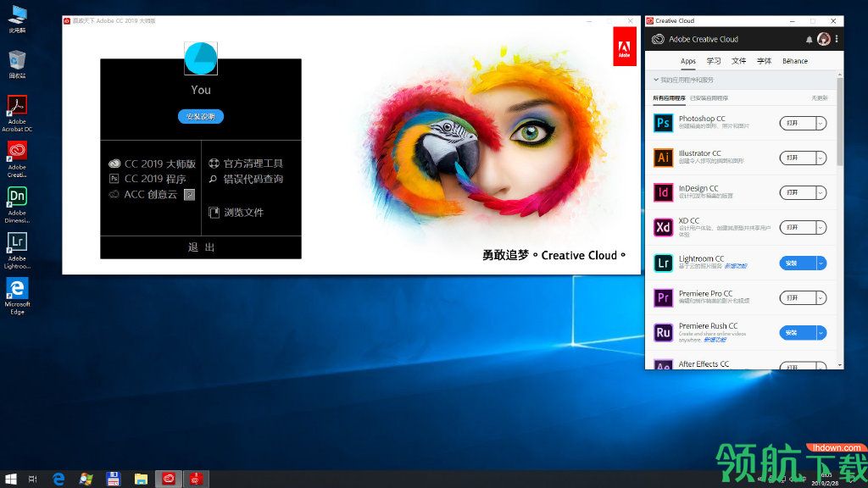
Task: Click the Premiere Rush CC app icon
Action: click(x=663, y=332)
